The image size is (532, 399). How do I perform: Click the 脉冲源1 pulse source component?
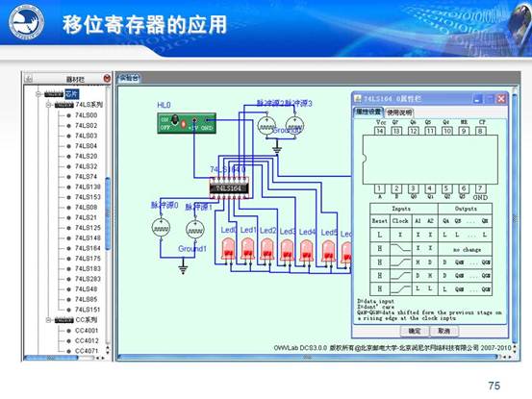194,229
